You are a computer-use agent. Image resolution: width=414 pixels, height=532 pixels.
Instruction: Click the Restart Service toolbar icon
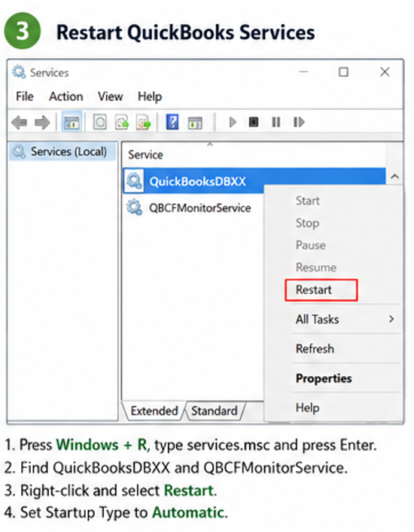299,122
